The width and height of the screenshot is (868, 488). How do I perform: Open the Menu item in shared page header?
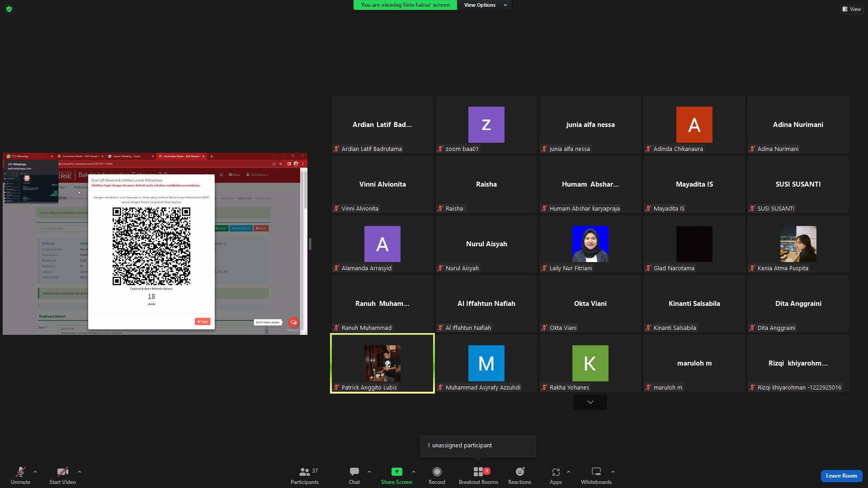pos(234,175)
